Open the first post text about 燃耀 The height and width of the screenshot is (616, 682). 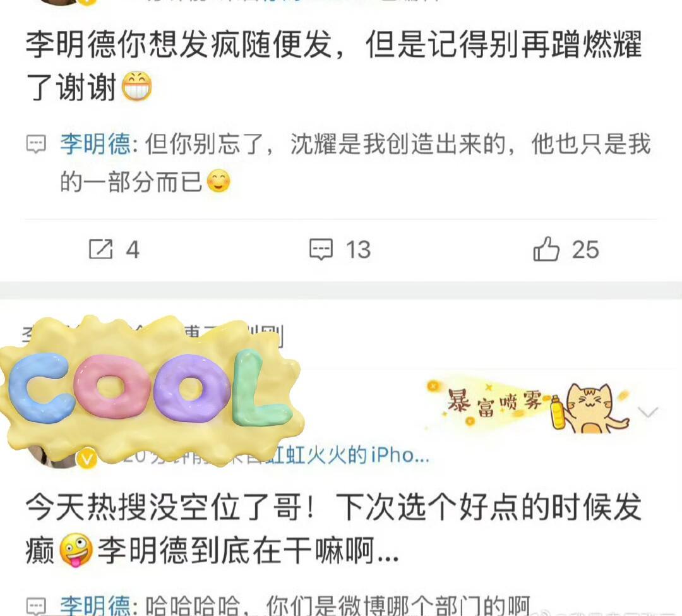[x=334, y=65]
